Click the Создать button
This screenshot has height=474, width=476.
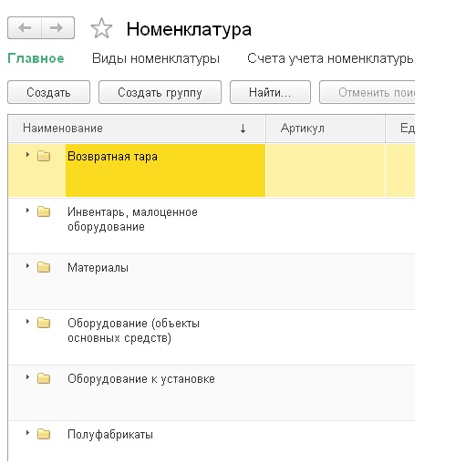pyautogui.click(x=48, y=92)
